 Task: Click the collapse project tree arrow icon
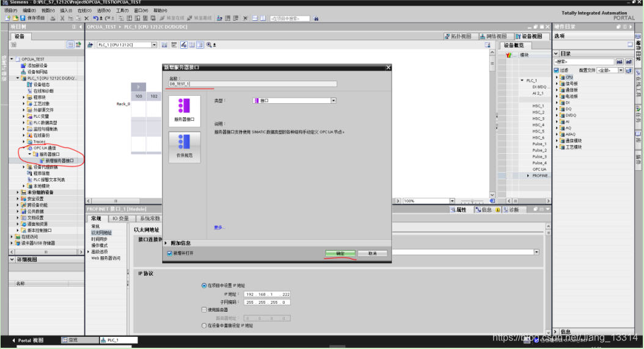pos(81,27)
